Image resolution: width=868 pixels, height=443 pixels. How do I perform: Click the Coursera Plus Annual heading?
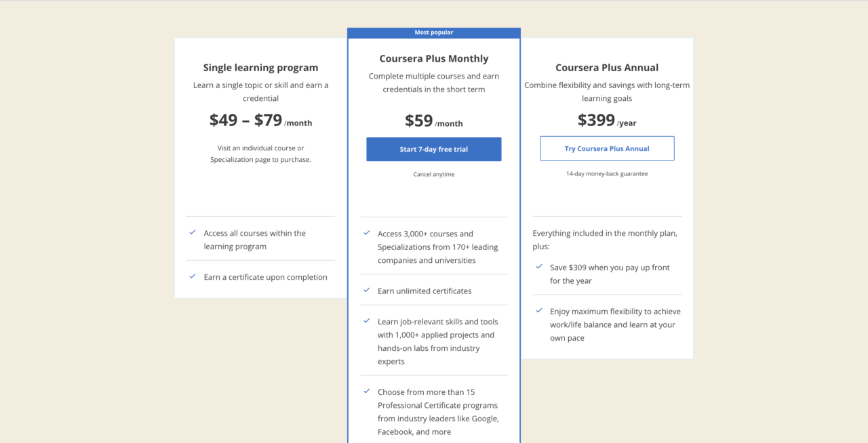(607, 68)
